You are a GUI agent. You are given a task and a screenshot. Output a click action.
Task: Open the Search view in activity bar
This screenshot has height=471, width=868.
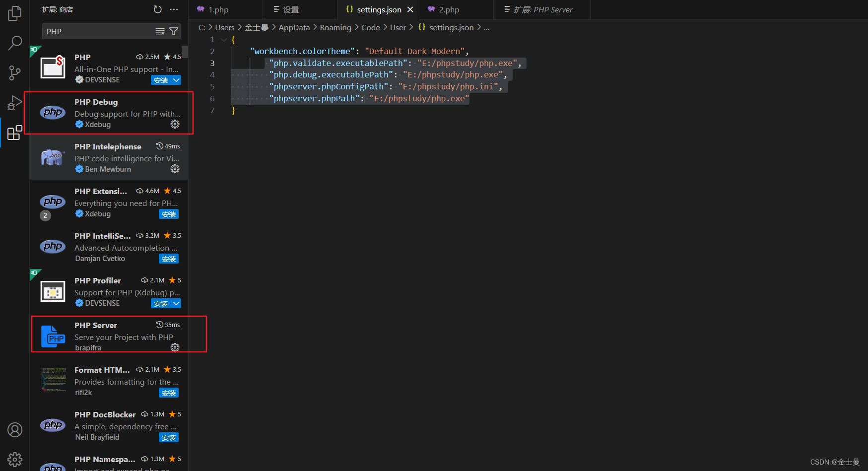coord(15,43)
